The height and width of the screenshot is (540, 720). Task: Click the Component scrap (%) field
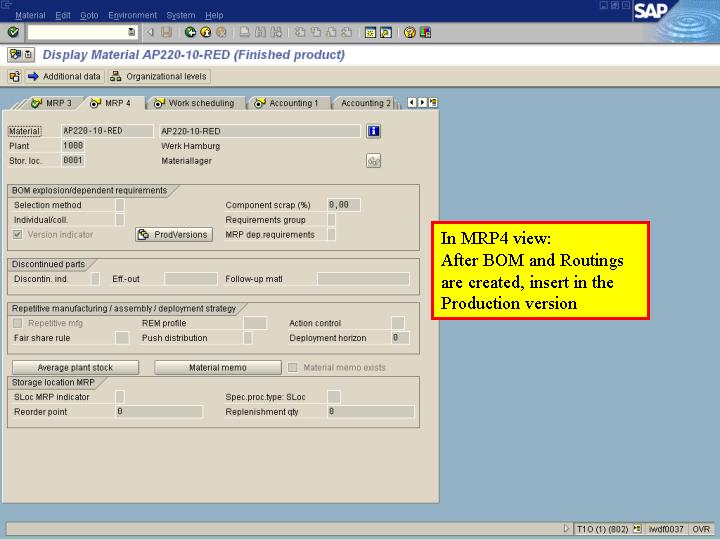(x=344, y=205)
